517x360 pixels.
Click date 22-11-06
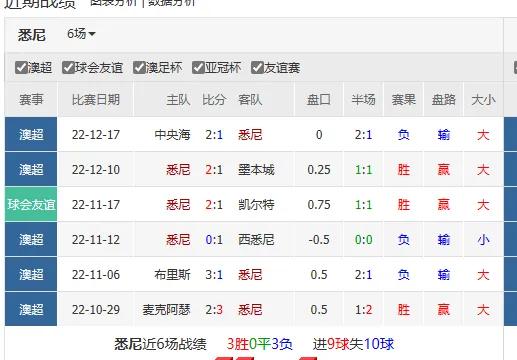click(96, 275)
